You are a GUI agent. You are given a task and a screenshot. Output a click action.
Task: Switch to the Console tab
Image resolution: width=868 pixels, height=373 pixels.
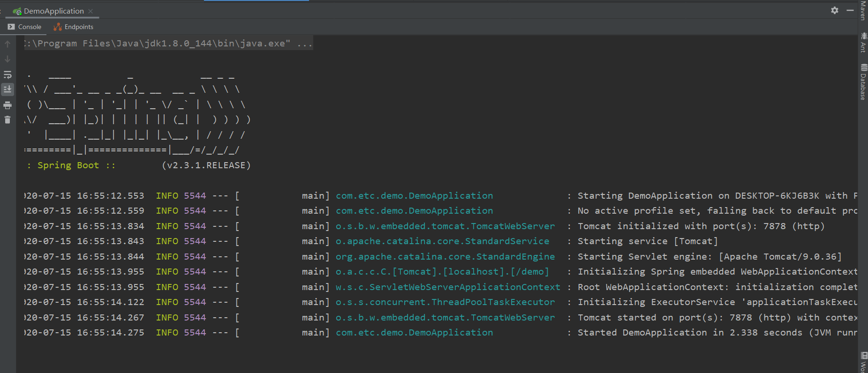tap(25, 27)
